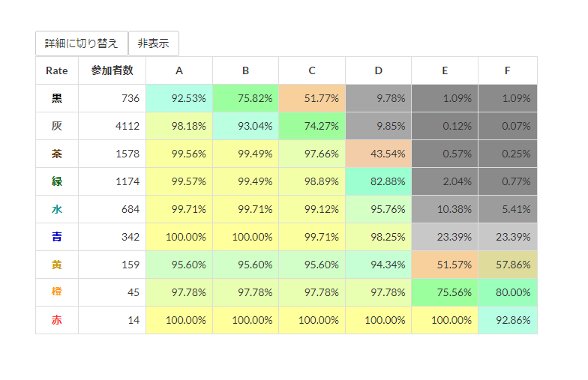Click the 非表示 button
This screenshot has height=380, width=588.
click(x=153, y=43)
